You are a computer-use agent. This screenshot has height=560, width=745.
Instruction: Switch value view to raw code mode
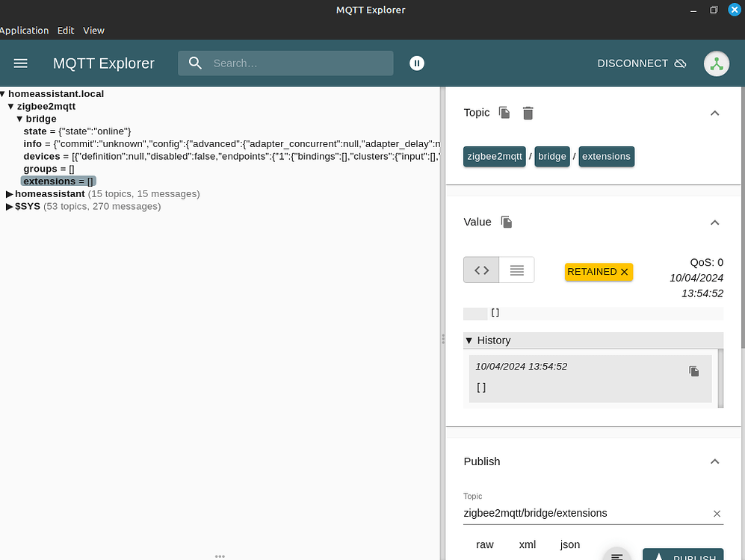481,270
